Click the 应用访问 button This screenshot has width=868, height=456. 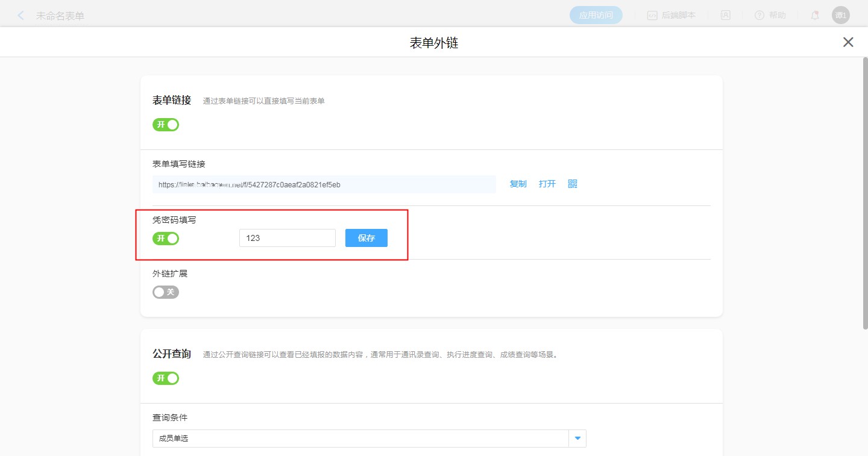[596, 16]
